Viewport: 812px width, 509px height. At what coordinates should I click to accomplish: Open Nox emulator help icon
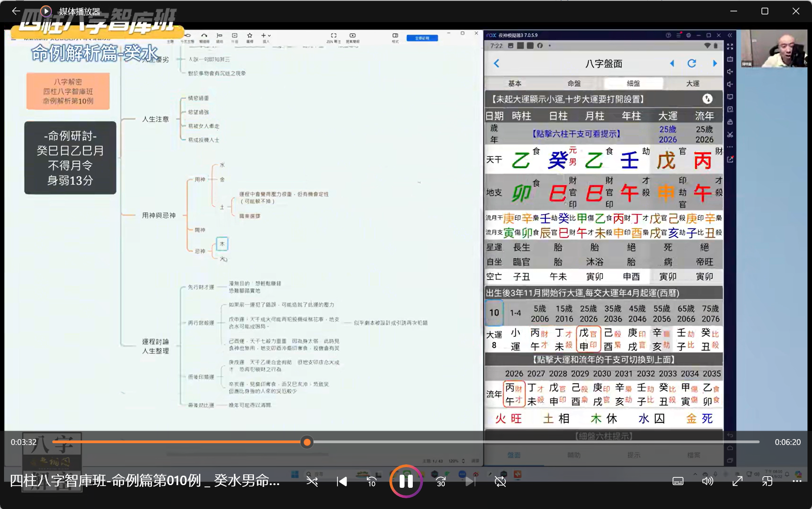(668, 35)
